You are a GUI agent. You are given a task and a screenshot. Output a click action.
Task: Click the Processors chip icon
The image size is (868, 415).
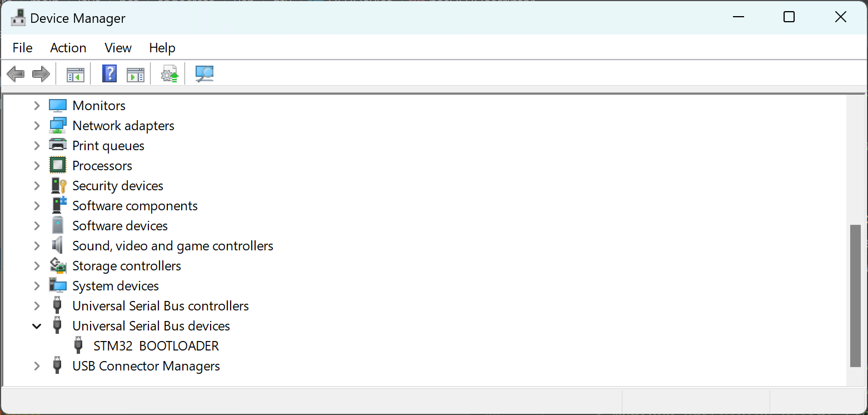pos(58,165)
